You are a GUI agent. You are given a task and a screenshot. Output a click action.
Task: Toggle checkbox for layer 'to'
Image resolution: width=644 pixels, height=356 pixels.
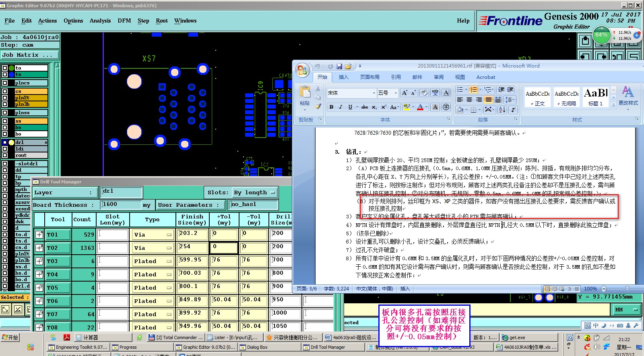click(x=5, y=68)
